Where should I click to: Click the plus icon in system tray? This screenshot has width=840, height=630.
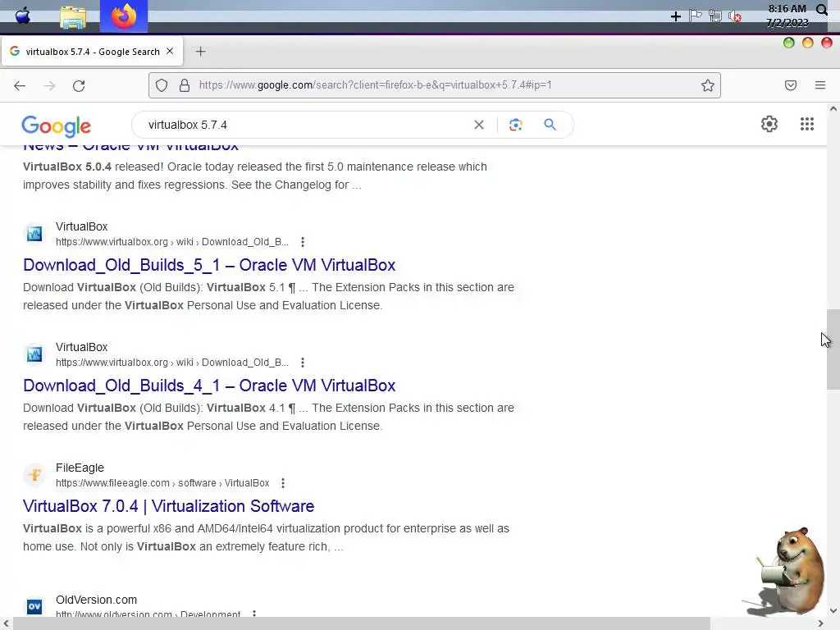676,16
